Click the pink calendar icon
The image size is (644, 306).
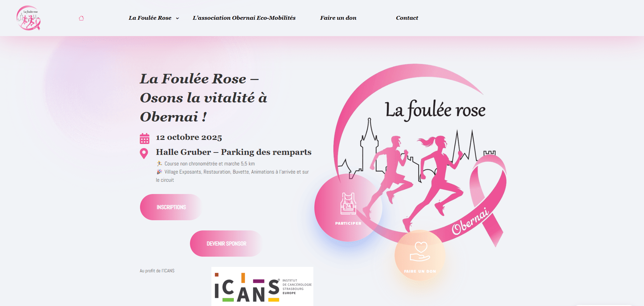pos(144,139)
